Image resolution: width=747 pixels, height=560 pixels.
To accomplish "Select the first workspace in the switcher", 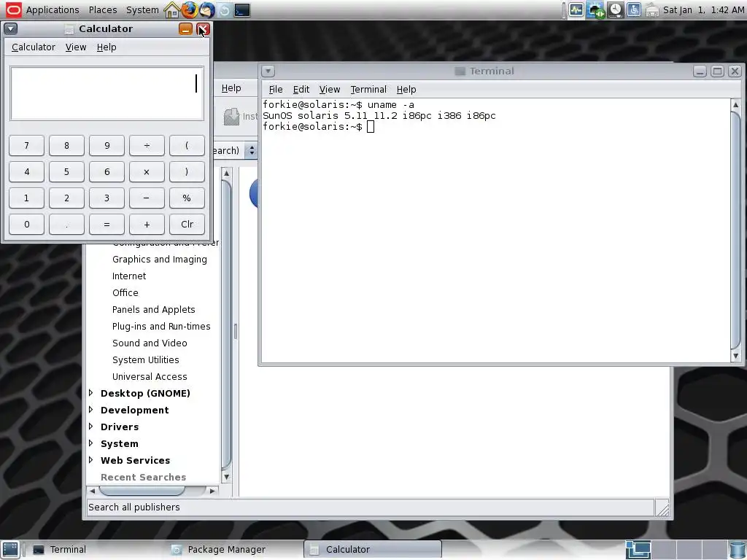I will click(638, 550).
